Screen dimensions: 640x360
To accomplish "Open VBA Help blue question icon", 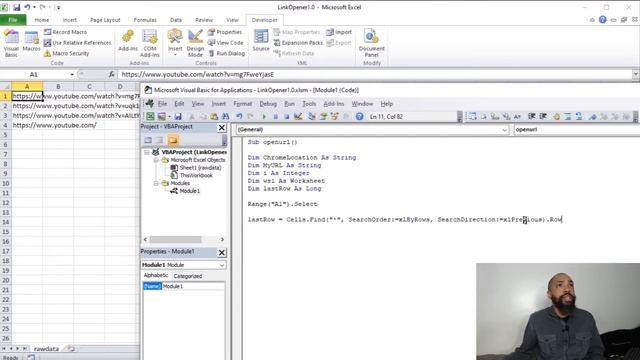I will coord(359,116).
